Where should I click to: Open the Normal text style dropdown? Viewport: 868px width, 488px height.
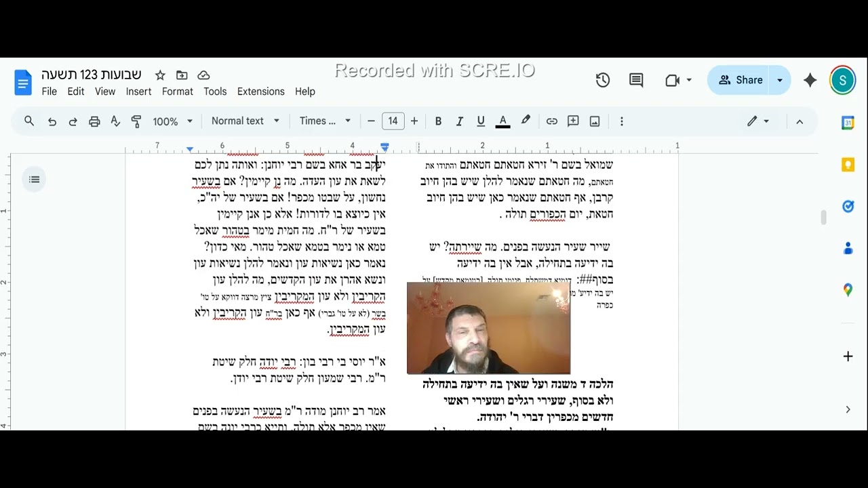(245, 121)
